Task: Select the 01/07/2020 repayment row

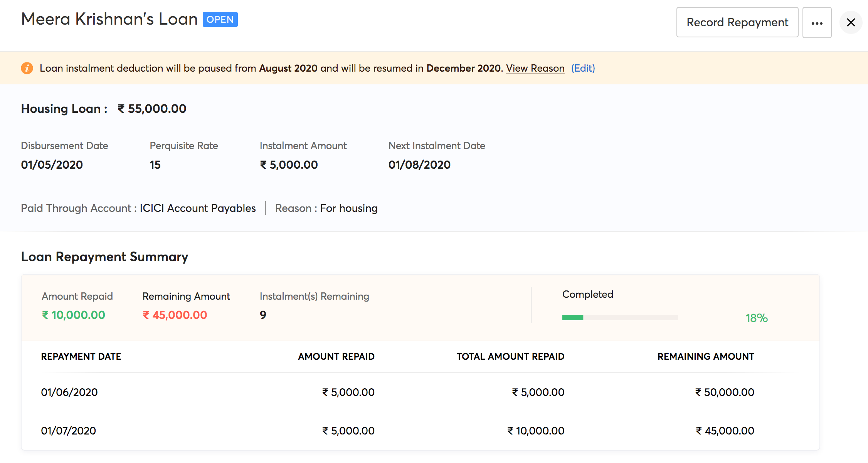Action: pos(69,431)
